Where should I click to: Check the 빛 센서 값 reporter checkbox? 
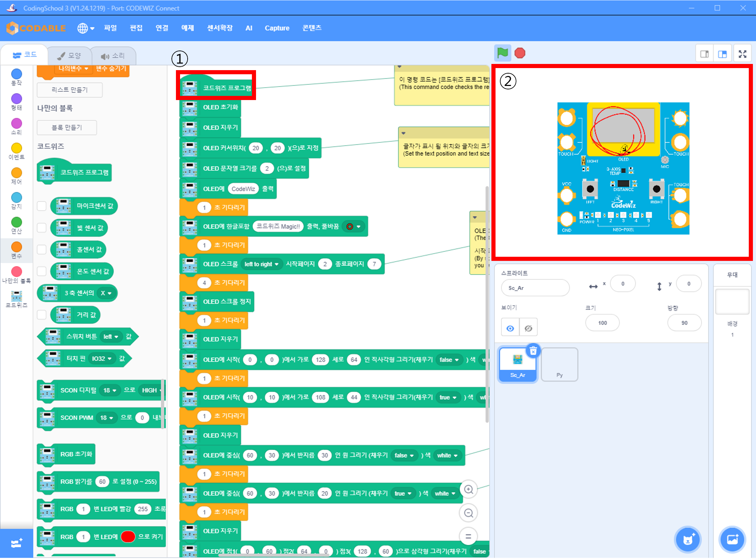(x=42, y=228)
